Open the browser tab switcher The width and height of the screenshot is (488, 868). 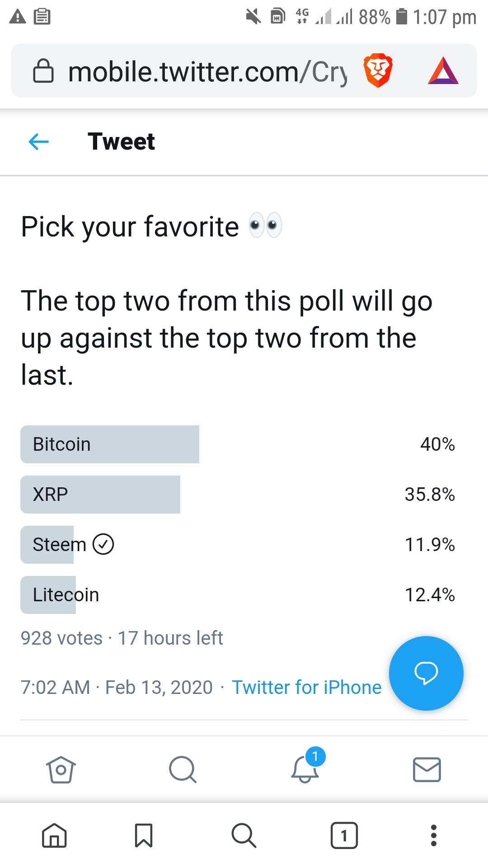click(344, 835)
